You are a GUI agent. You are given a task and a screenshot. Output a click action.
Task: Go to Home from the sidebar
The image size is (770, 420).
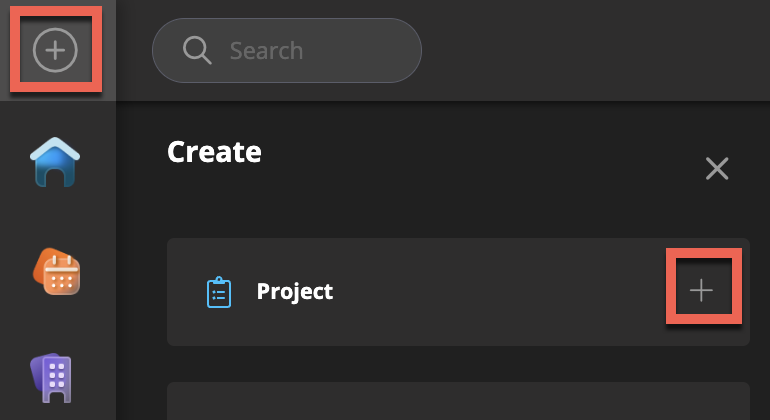pyautogui.click(x=55, y=162)
